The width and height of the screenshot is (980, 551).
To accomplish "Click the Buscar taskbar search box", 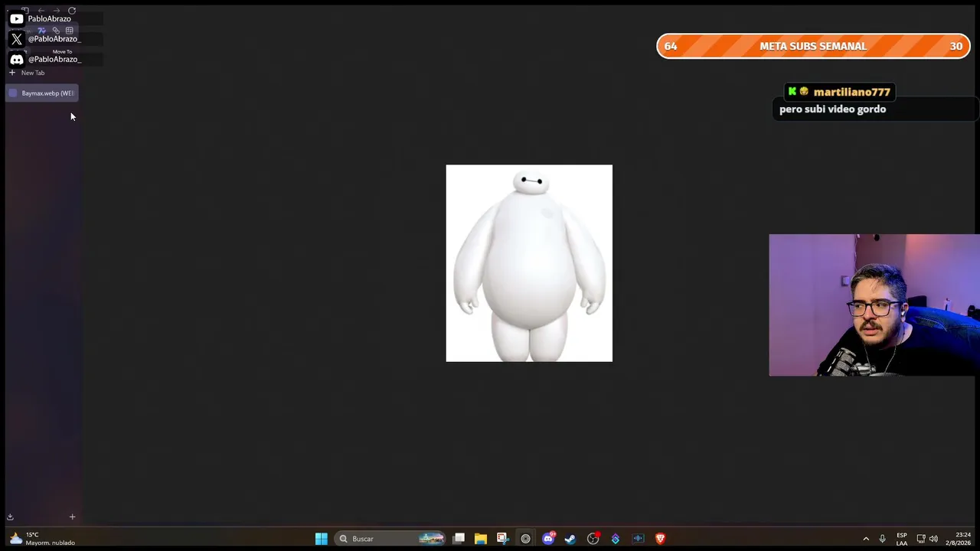I will [x=391, y=539].
